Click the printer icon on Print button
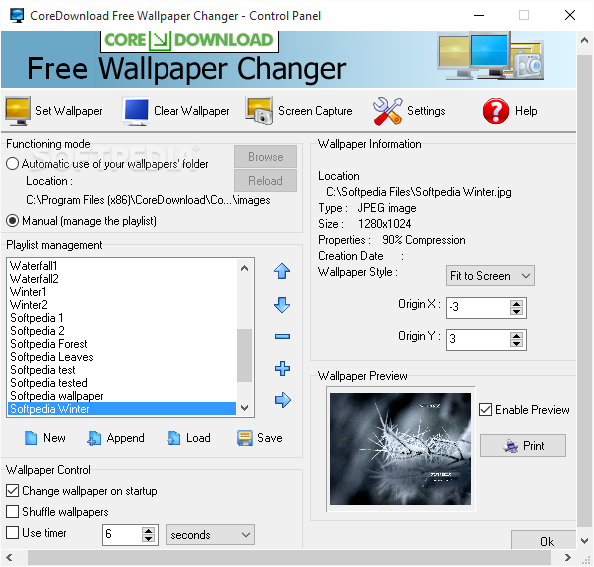 [x=511, y=446]
